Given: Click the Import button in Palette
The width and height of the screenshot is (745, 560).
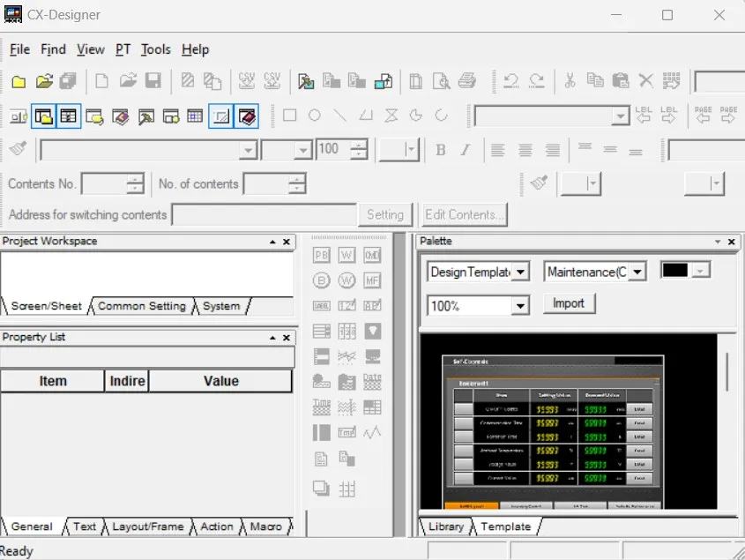Looking at the screenshot, I should pyautogui.click(x=569, y=303).
